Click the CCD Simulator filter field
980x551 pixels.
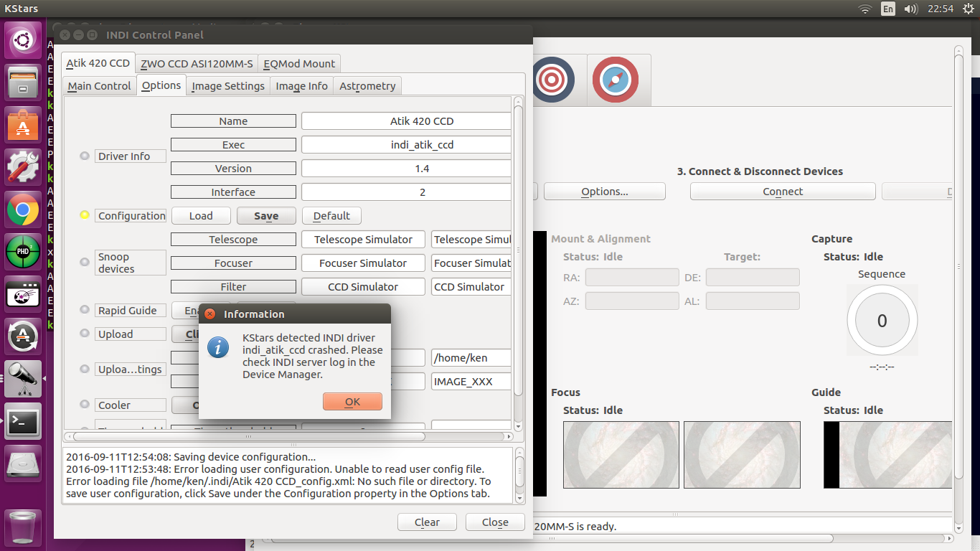(x=363, y=287)
